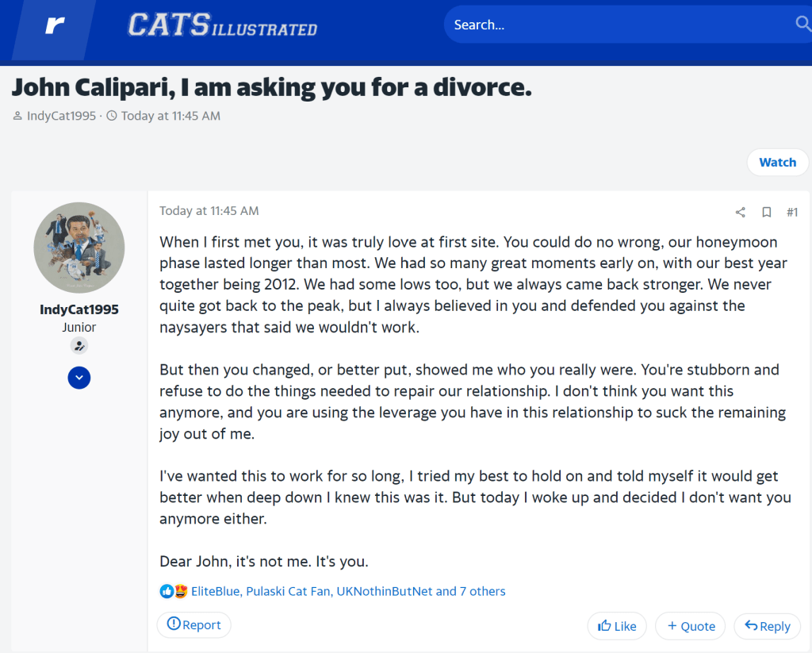The height and width of the screenshot is (653, 812).
Task: Click the search magnifier icon
Action: [802, 25]
